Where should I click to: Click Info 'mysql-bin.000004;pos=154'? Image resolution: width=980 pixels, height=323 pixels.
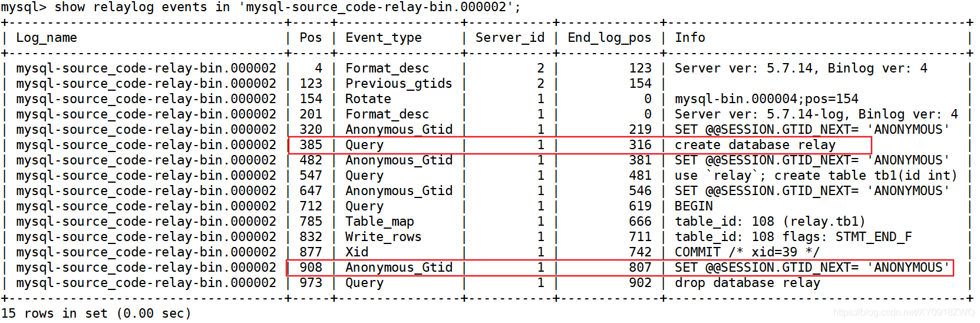(767, 99)
